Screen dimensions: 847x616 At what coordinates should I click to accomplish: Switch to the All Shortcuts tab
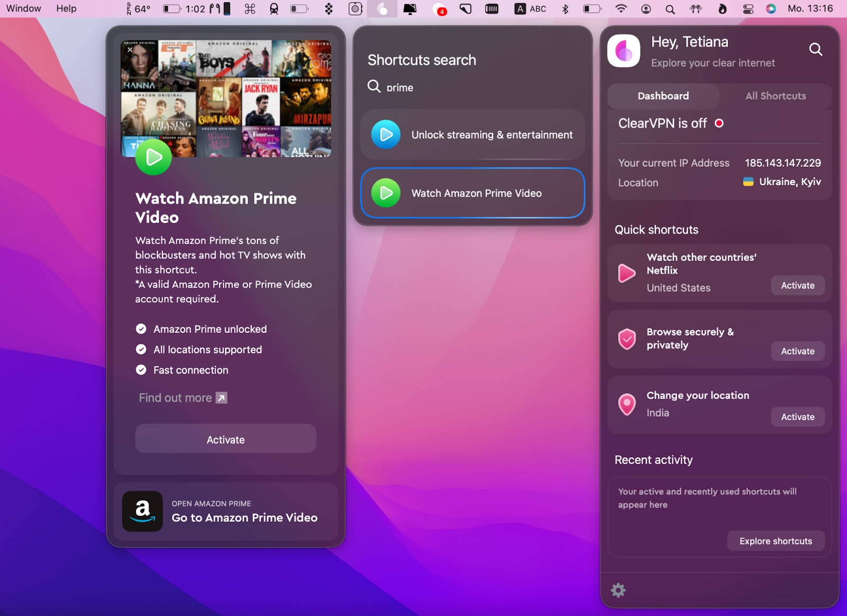point(776,96)
